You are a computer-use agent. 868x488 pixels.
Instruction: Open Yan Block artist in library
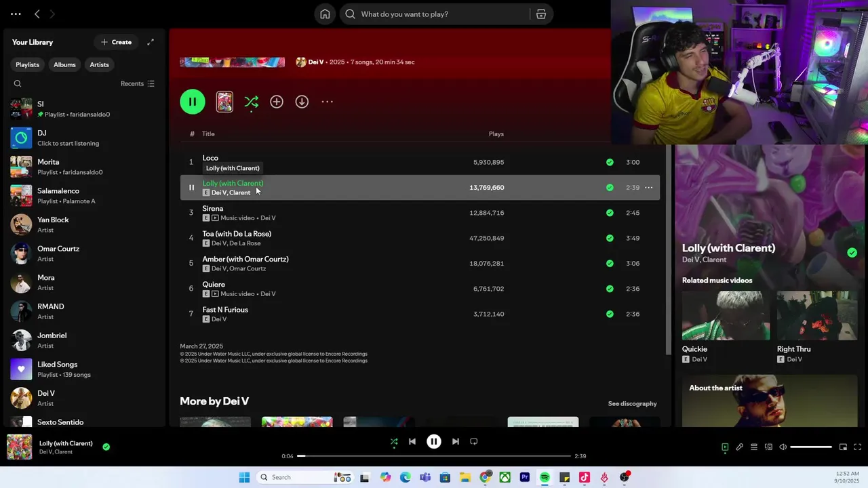point(83,224)
